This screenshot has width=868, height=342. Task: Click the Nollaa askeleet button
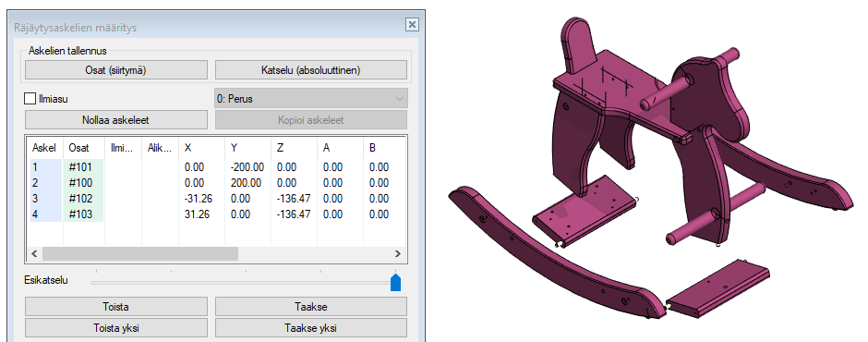[116, 120]
